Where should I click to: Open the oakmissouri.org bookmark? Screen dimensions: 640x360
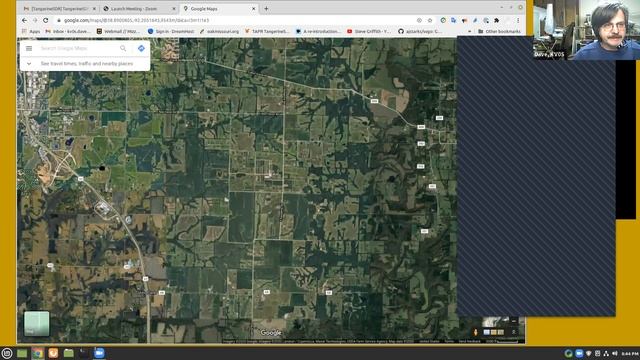coord(219,31)
